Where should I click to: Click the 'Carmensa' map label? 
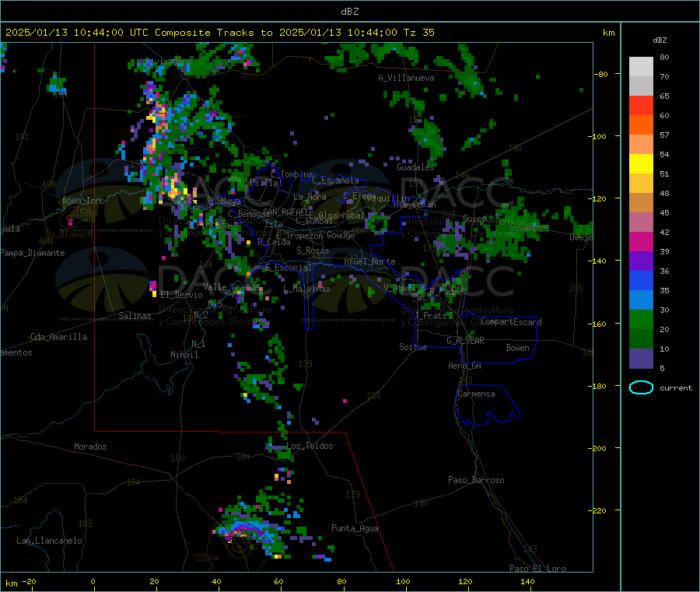coord(476,394)
